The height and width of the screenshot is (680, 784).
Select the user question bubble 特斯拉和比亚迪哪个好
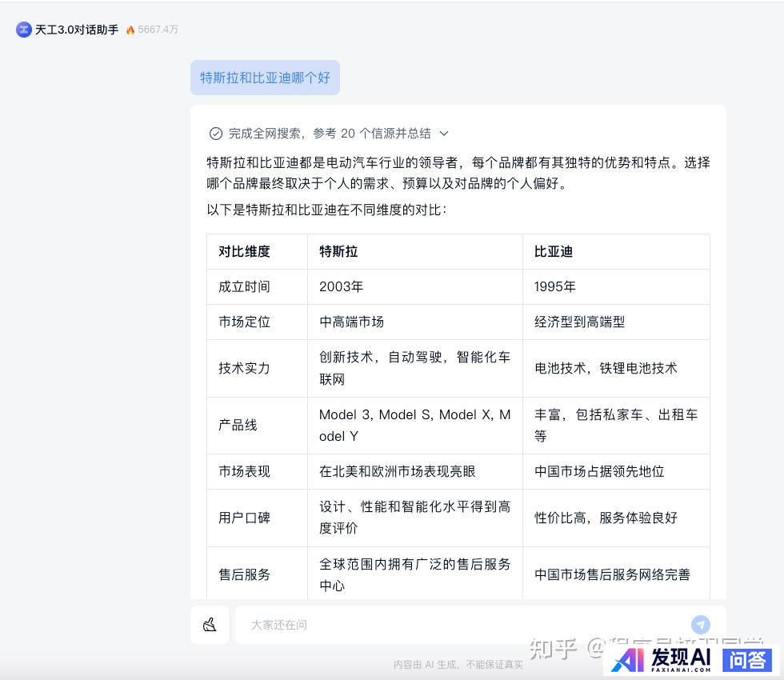coord(265,78)
